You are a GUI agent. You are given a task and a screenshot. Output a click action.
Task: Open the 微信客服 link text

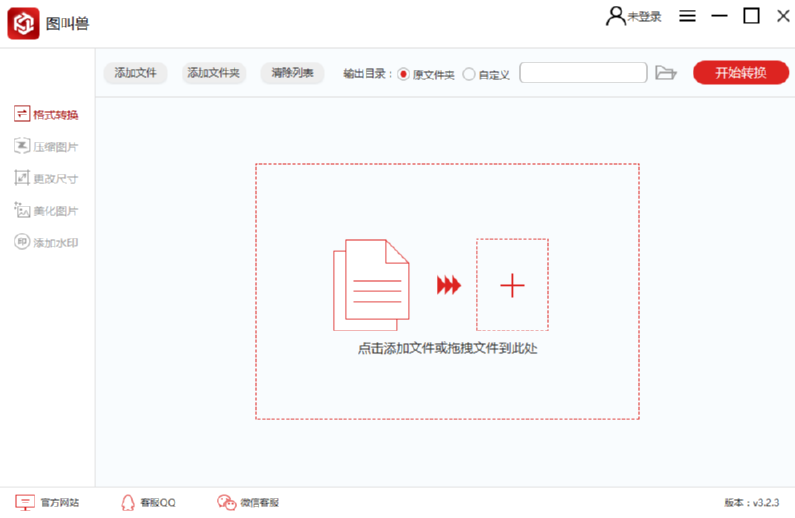(x=260, y=503)
